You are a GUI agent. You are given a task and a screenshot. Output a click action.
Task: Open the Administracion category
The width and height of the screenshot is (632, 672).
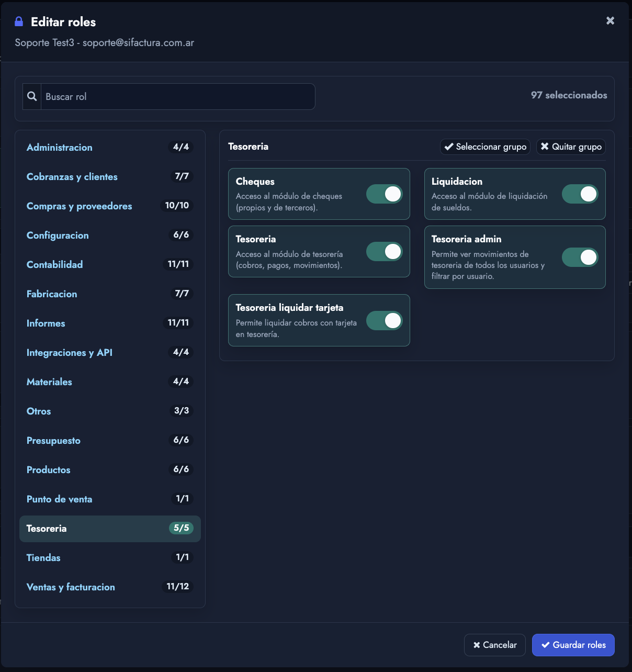[x=110, y=147]
